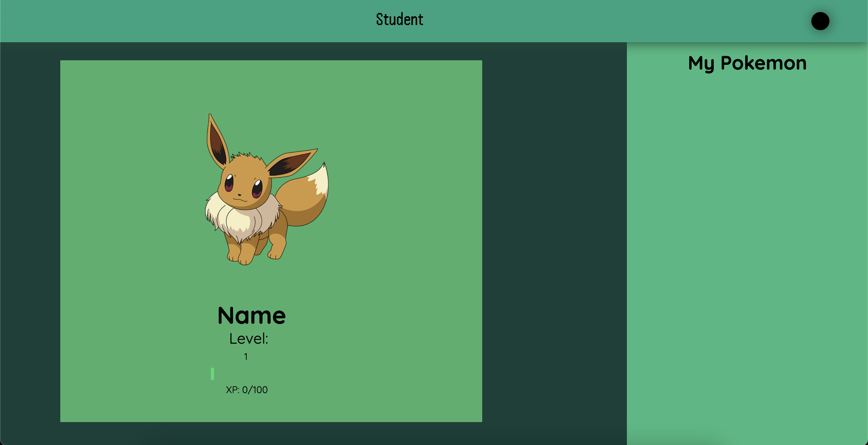The image size is (868, 445).
Task: Click dark strip below the Pokemon card
Action: pyautogui.click(x=269, y=433)
